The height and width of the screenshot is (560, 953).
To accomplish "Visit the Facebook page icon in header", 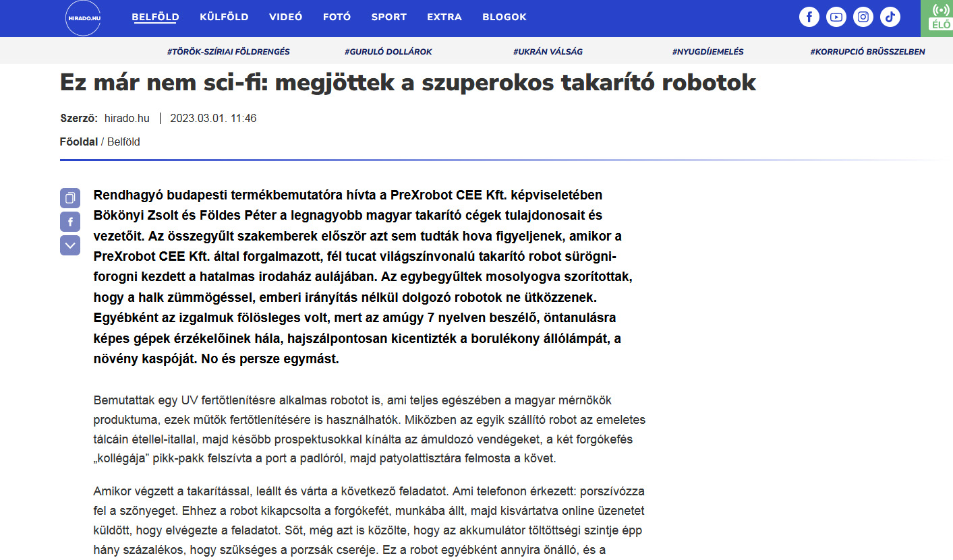I will [809, 17].
